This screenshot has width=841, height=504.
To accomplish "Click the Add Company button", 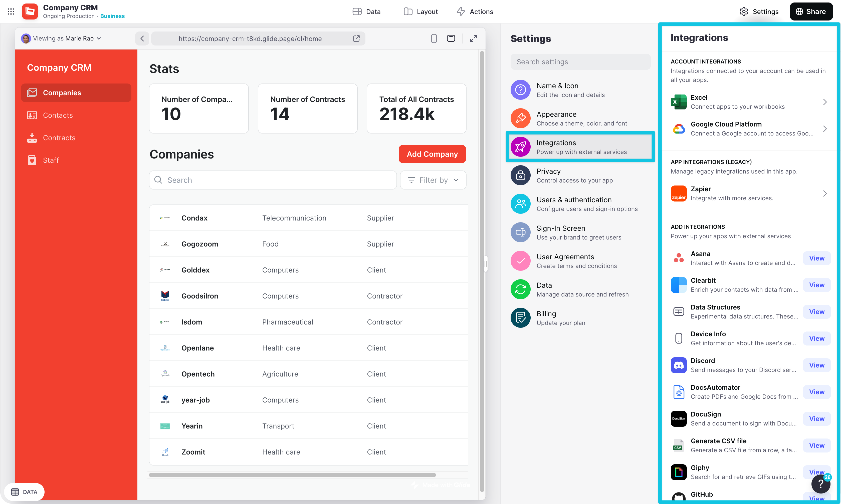I will (432, 154).
